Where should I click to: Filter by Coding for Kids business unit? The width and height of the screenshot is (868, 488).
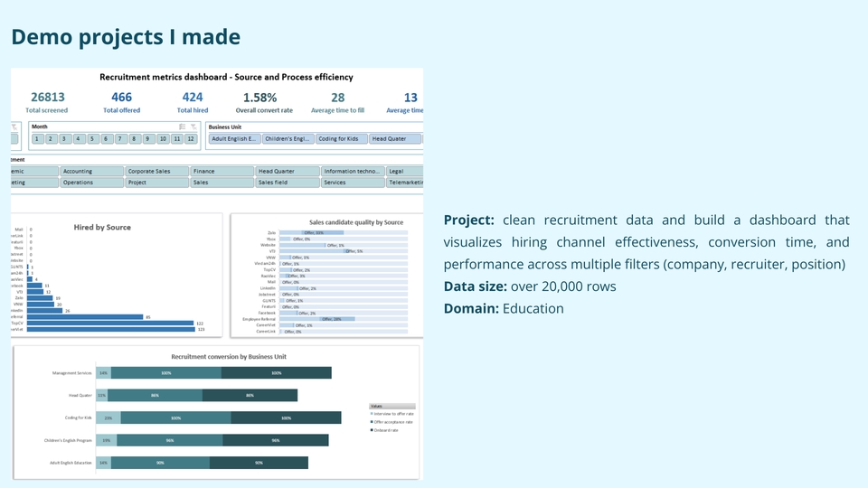(x=341, y=139)
